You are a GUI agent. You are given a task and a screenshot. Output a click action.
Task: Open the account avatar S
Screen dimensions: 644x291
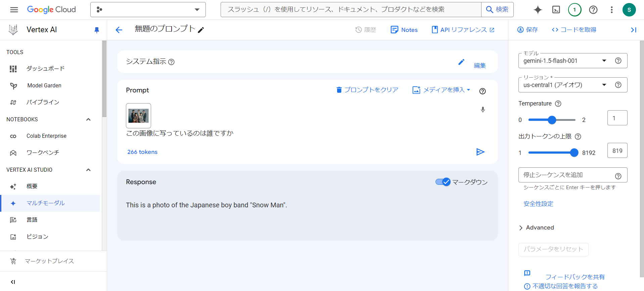pos(629,10)
